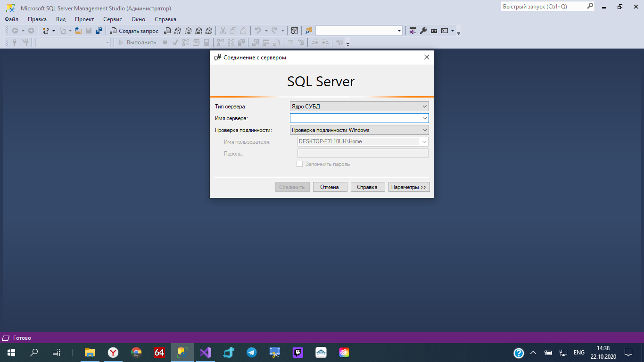Click the Toolbox briefcase icon
644x362 pixels.
[434, 31]
